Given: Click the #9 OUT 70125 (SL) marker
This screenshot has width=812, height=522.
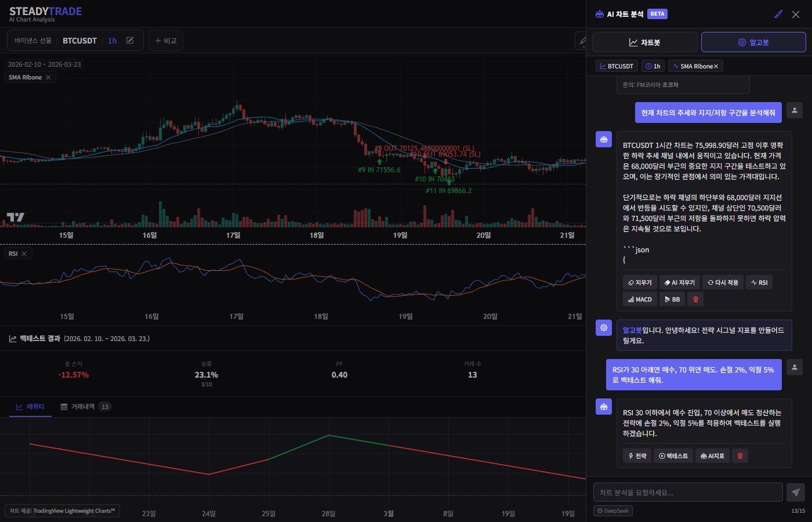Looking at the screenshot, I should click(x=425, y=148).
